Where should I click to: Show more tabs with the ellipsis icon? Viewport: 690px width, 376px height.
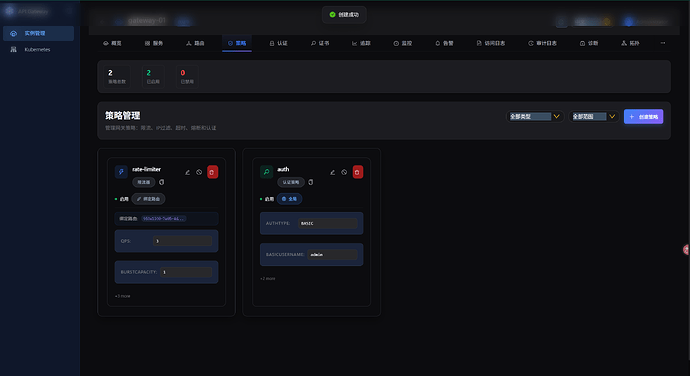tap(663, 43)
